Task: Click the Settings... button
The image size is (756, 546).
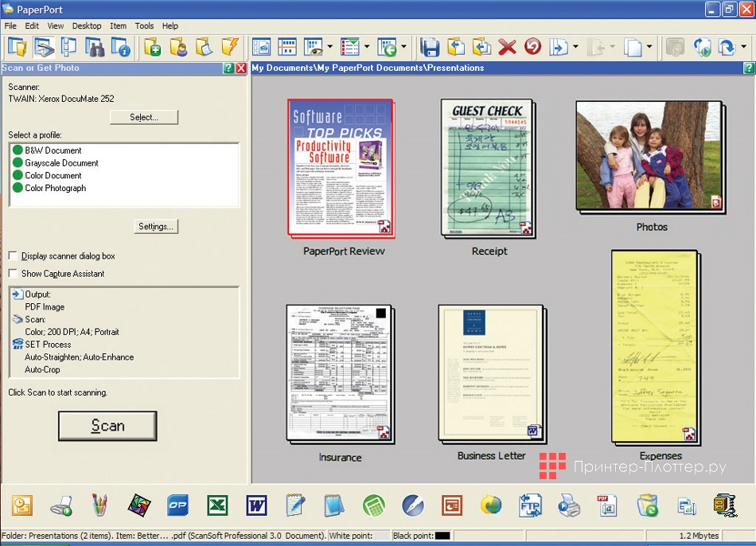Action: click(155, 227)
